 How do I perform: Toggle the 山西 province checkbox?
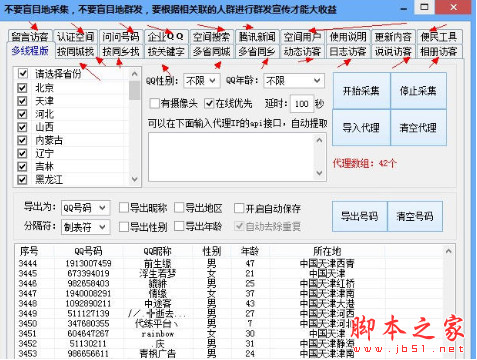tap(22, 127)
